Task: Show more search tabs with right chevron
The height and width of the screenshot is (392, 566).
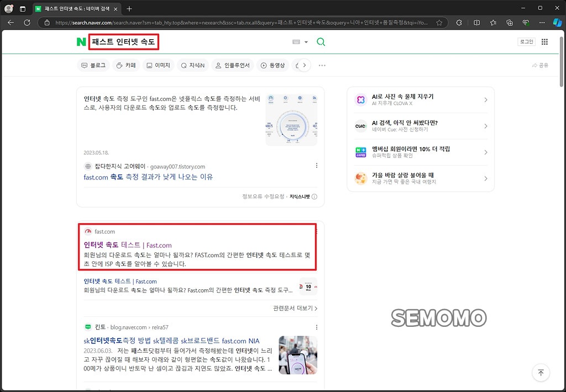Action: (305, 65)
